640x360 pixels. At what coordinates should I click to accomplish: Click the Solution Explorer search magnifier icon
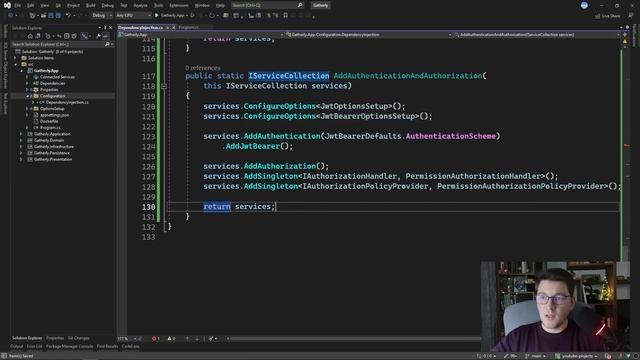pos(107,44)
